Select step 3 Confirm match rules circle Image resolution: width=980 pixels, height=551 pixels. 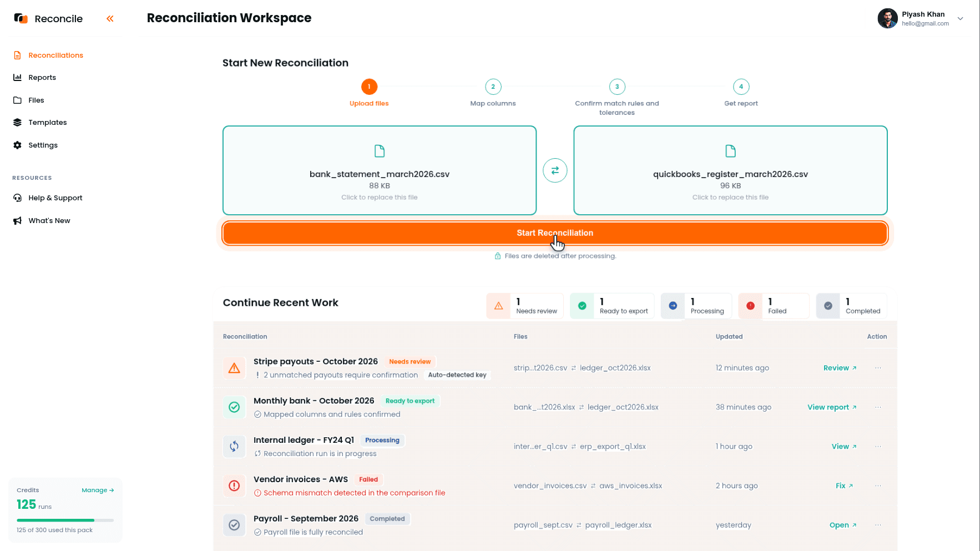[617, 87]
